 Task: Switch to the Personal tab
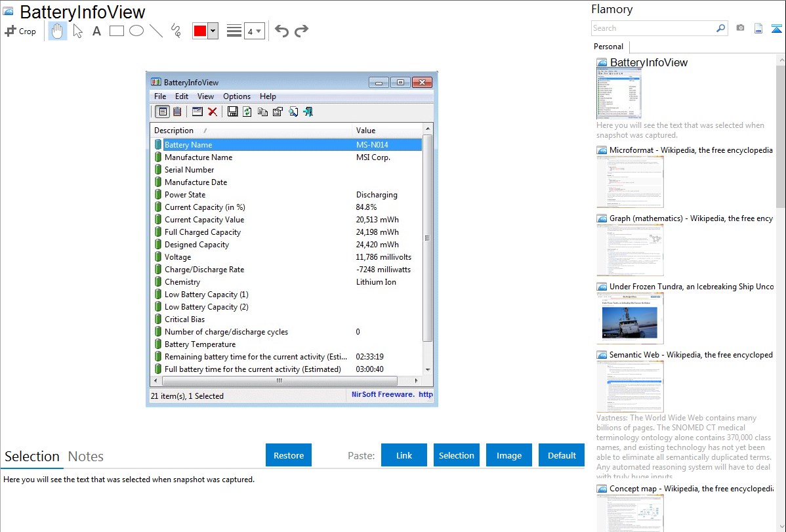(x=609, y=46)
